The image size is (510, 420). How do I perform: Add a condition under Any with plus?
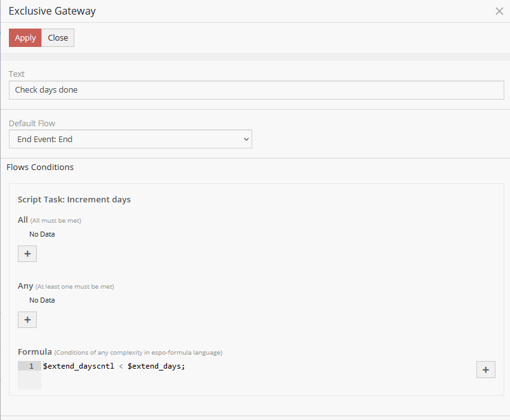point(27,320)
